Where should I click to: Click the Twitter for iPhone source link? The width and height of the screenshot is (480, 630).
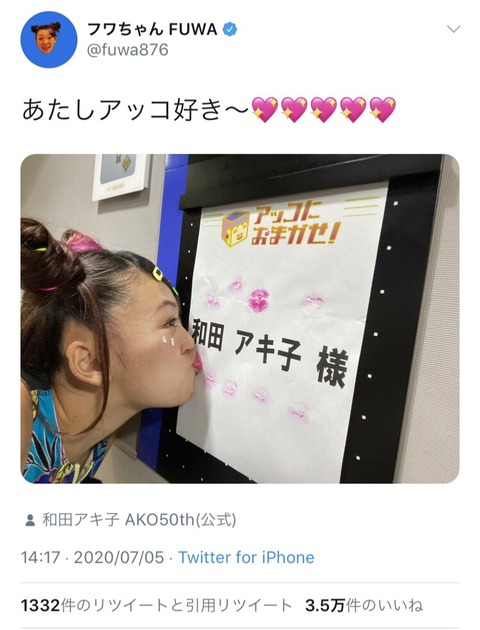coord(246,558)
